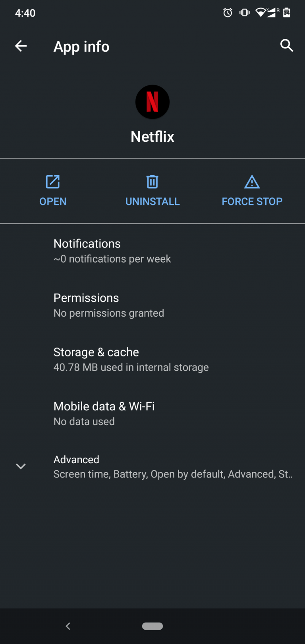Tap the Netflix app logo
305x644 pixels.
[x=152, y=102]
